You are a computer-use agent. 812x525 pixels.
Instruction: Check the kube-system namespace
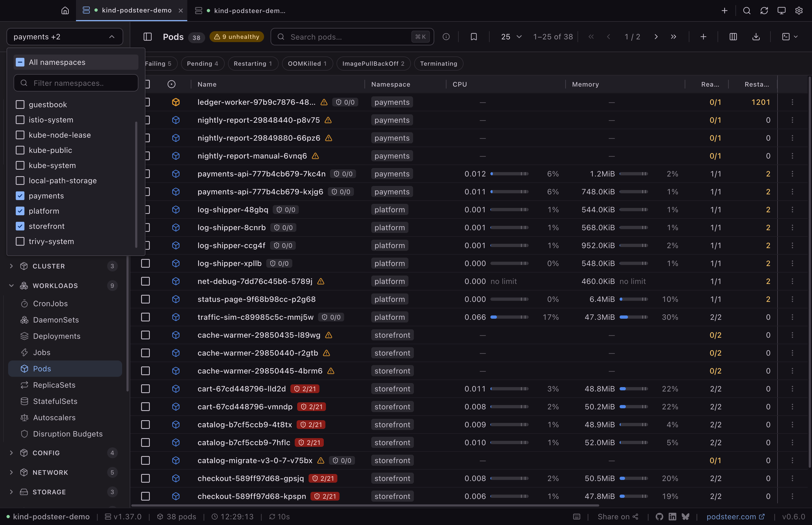point(20,165)
